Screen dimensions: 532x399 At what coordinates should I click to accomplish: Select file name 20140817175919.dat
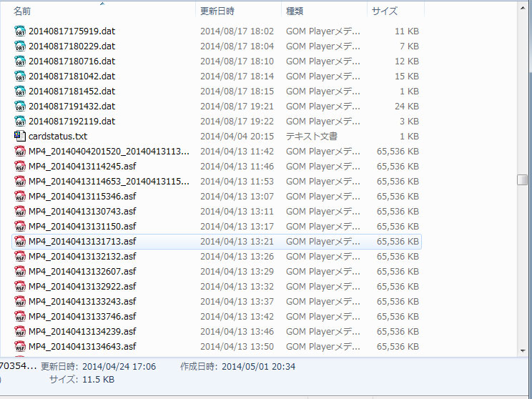click(x=72, y=31)
